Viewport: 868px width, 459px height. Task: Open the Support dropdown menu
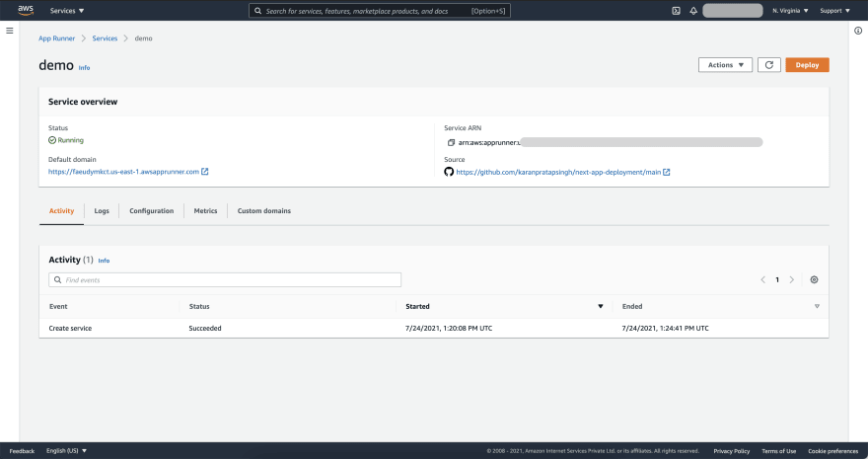834,11
